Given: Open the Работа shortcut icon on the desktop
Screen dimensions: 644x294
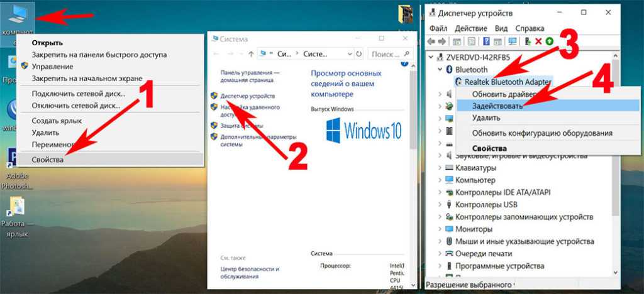Looking at the screenshot, I should [x=16, y=207].
